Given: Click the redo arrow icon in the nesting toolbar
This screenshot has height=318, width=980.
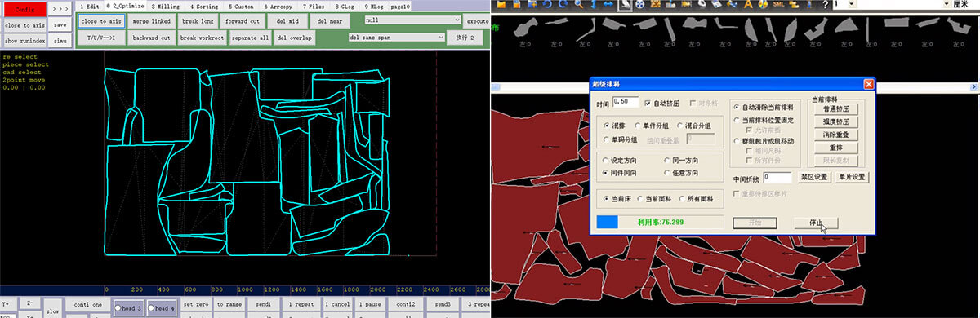Looking at the screenshot, I should click(563, 4).
